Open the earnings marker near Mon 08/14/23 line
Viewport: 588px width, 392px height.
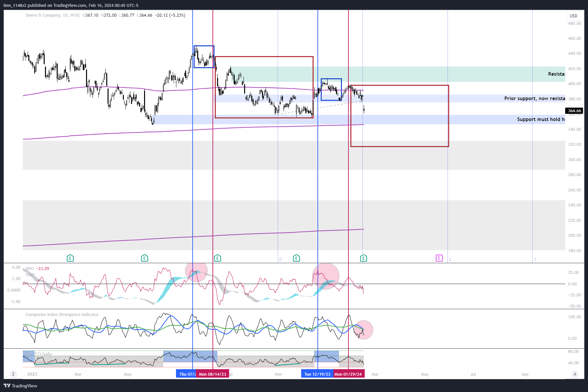[x=217, y=258]
